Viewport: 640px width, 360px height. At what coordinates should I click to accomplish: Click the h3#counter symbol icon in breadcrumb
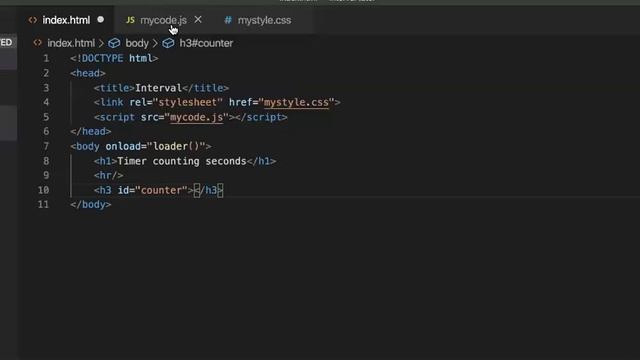tap(168, 43)
